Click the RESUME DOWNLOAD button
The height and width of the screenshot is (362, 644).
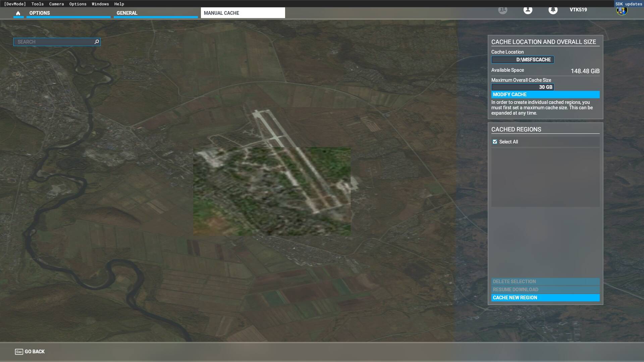(545, 290)
